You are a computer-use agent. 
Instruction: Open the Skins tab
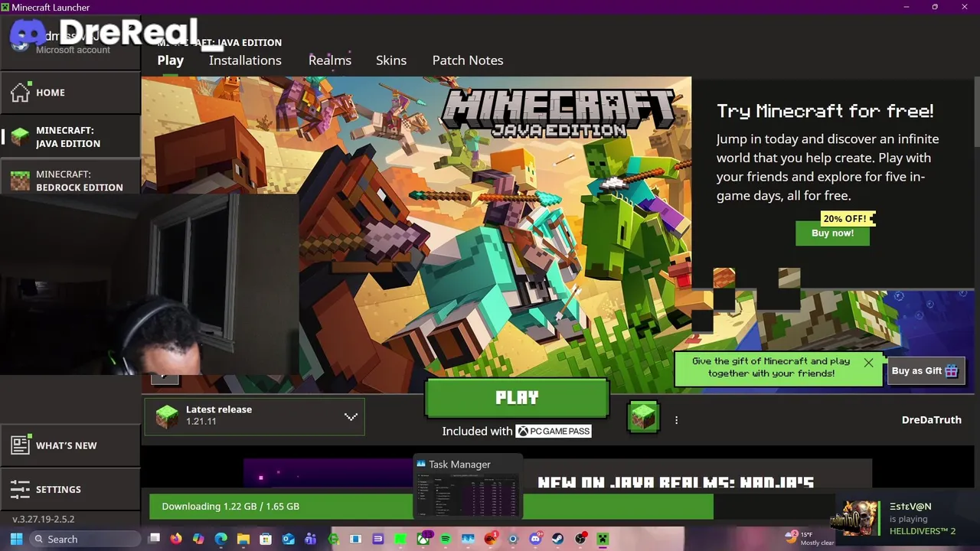[x=391, y=60]
